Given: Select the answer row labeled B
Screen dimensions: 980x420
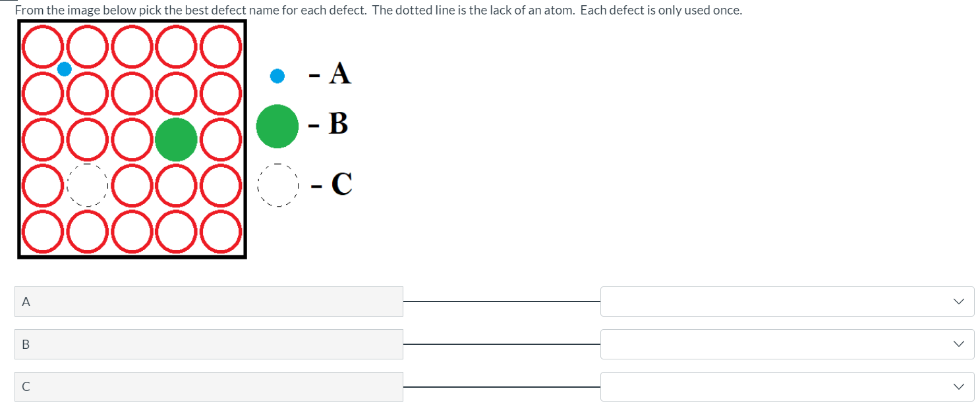Looking at the screenshot, I should 208,344.
